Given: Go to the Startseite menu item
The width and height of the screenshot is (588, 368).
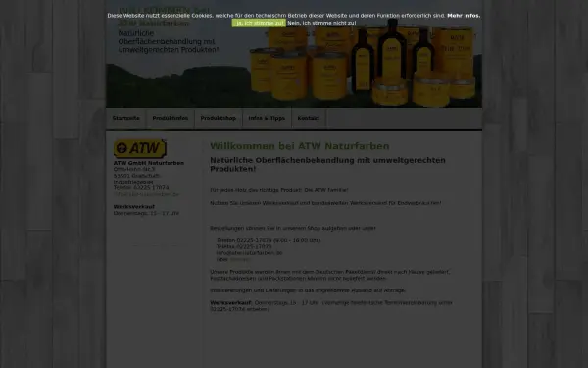Looking at the screenshot, I should coord(126,118).
